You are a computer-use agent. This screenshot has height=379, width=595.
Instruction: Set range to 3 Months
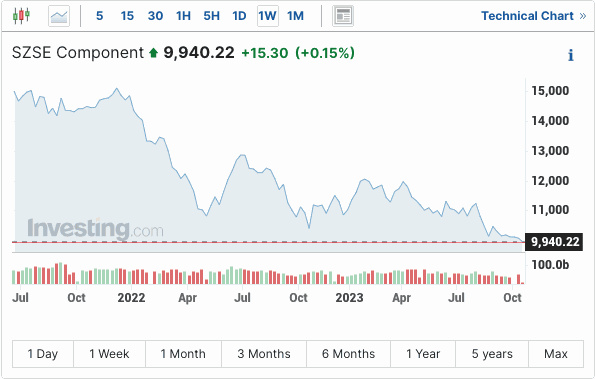tap(264, 354)
